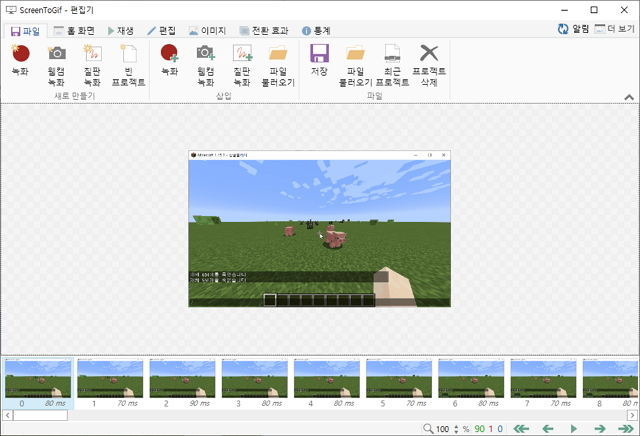Screen dimensions: 640x436
Task: Click the zoom percentage field showing 100
Action: coord(443,429)
